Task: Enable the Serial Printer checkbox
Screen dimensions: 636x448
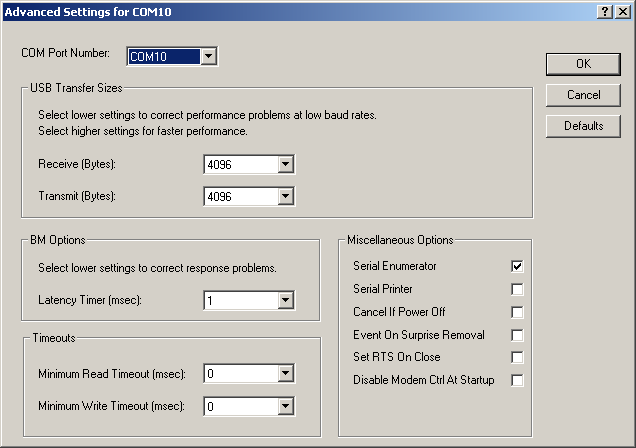Action: 517,289
